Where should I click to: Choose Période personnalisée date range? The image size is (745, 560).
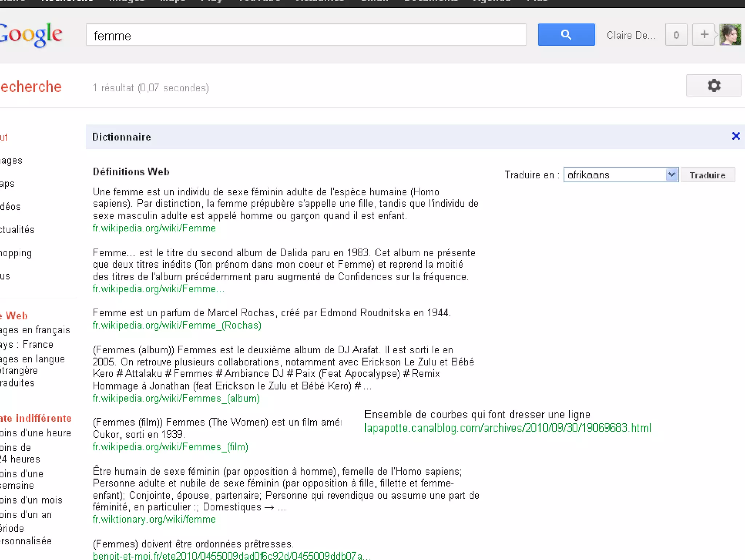(x=26, y=535)
